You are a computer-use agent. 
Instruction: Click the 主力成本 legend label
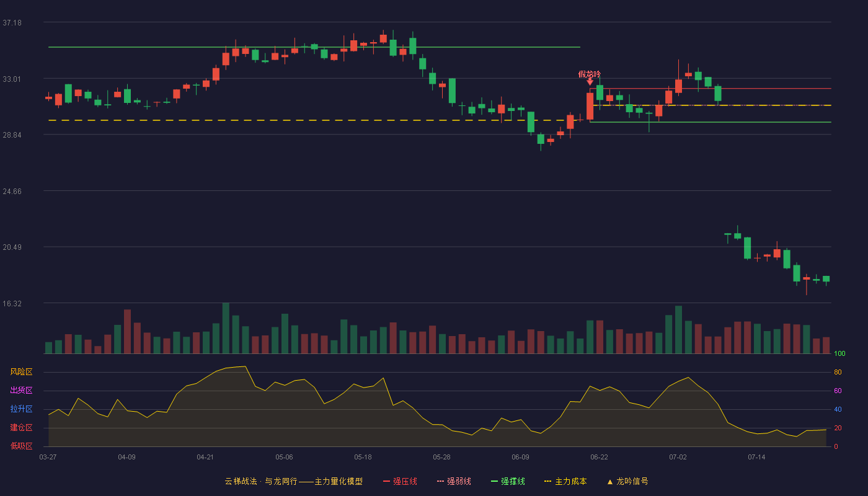coord(570,481)
